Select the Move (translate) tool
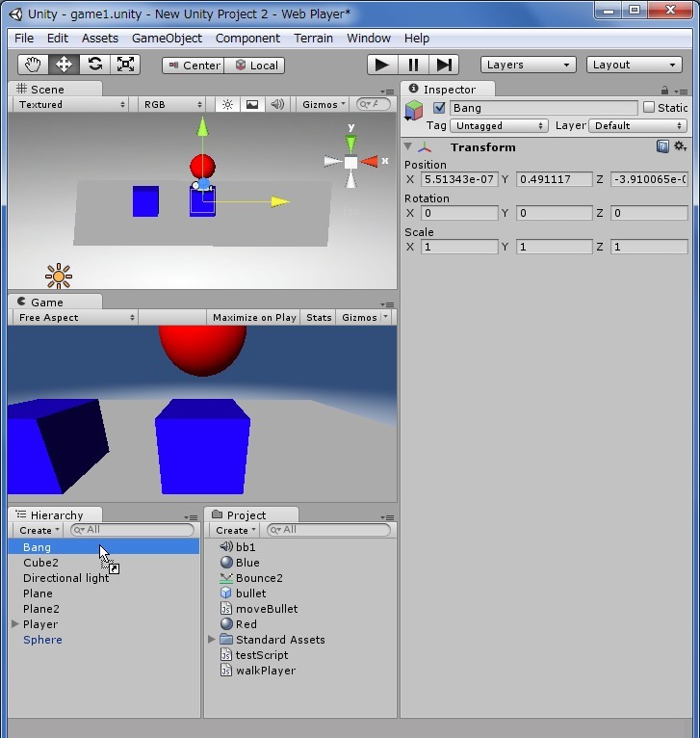 [x=65, y=65]
